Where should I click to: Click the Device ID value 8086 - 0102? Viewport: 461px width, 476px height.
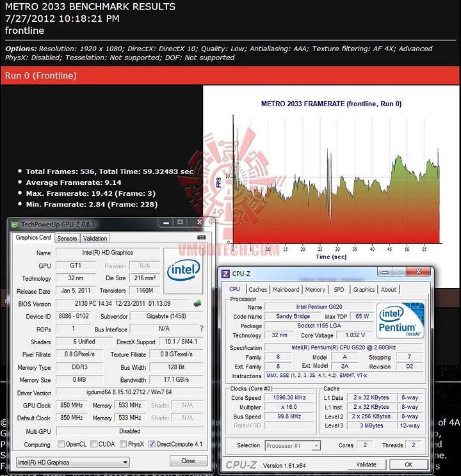coord(74,316)
